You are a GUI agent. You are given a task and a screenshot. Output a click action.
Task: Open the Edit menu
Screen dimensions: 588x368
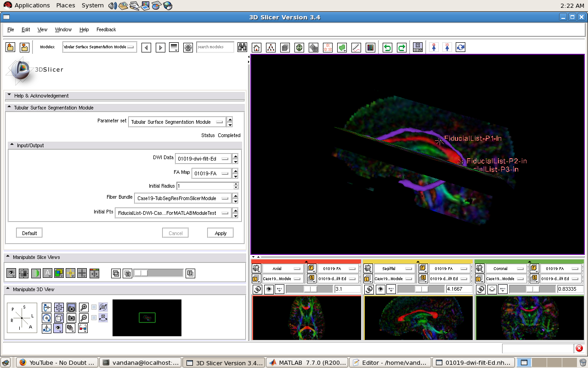pos(26,29)
